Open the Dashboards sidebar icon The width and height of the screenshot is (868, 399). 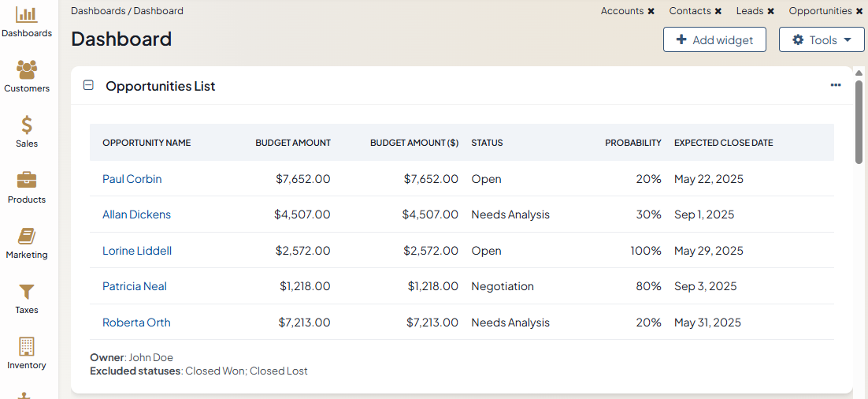pos(27,15)
